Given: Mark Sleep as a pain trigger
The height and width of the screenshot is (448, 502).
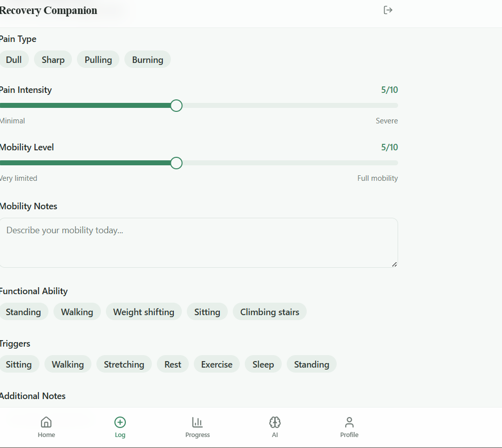Looking at the screenshot, I should click(x=263, y=364).
